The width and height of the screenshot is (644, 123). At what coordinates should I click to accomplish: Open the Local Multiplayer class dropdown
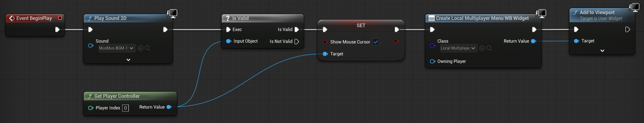tap(459, 48)
